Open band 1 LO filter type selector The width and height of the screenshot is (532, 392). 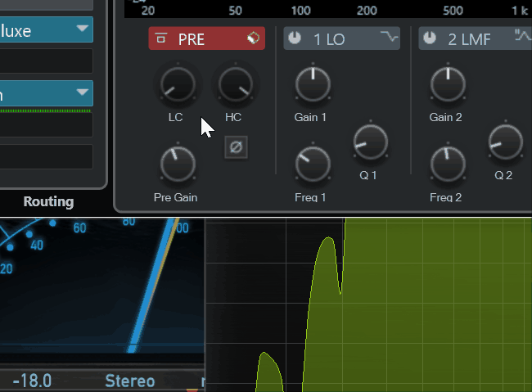(x=388, y=38)
